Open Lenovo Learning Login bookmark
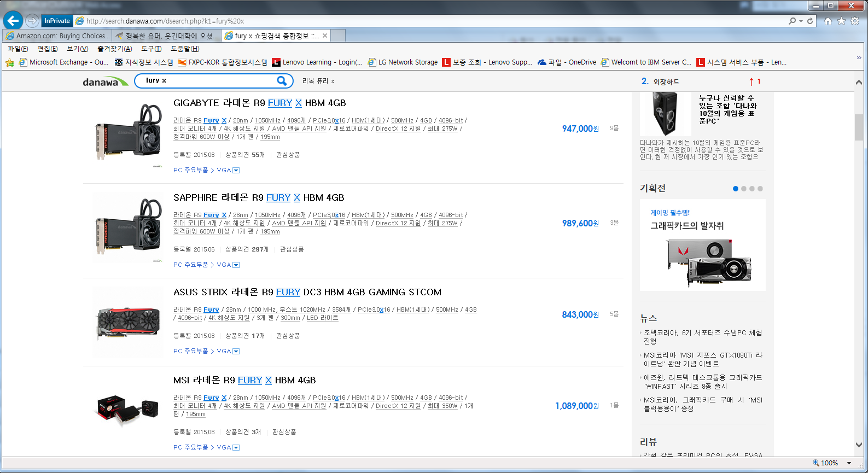Screen dimensions: 868x473 pyautogui.click(x=317, y=62)
